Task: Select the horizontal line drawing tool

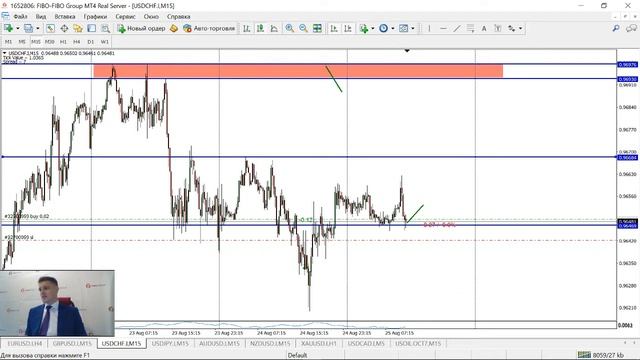Action: point(443,28)
